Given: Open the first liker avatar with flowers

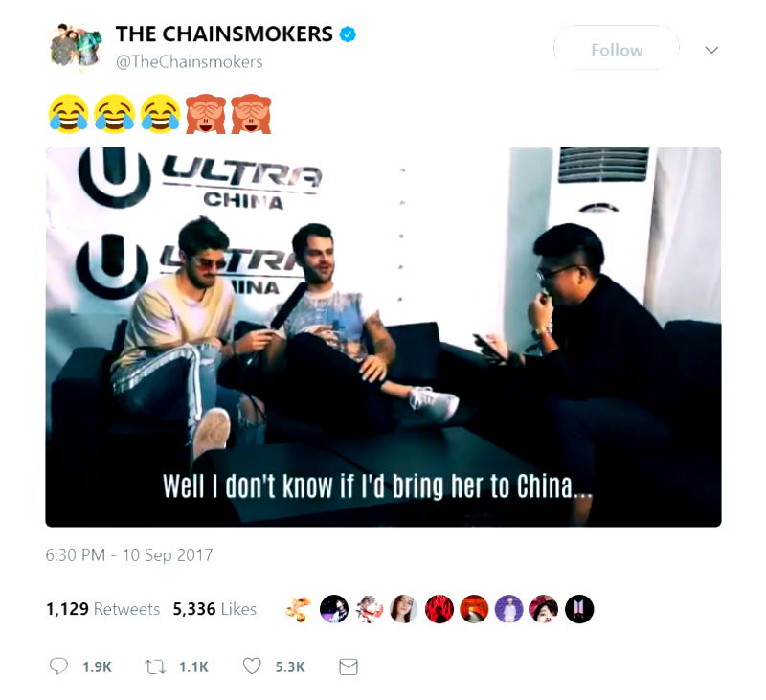Looking at the screenshot, I should pos(299,609).
